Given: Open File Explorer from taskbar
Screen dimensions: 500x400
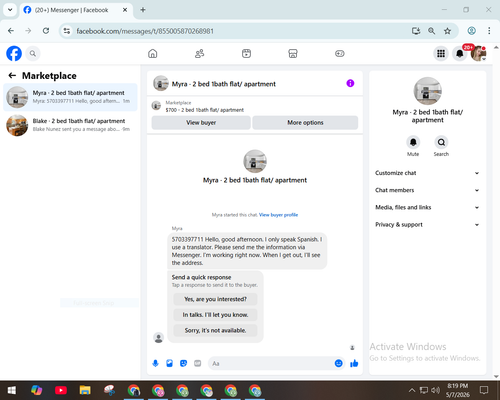Looking at the screenshot, I should [85, 390].
